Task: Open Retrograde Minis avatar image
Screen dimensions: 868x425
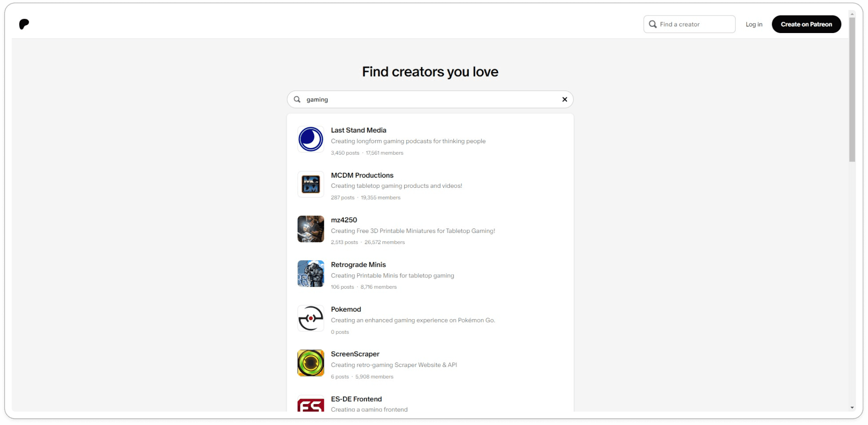Action: click(x=311, y=274)
